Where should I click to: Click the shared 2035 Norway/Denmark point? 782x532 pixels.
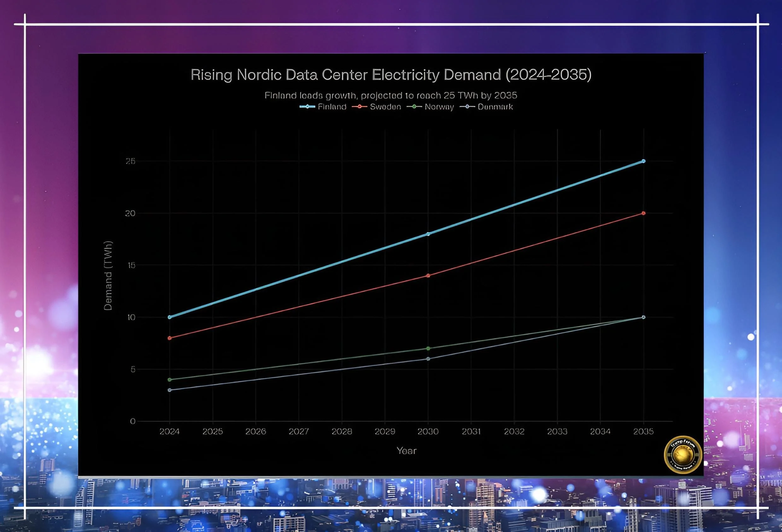pyautogui.click(x=643, y=317)
